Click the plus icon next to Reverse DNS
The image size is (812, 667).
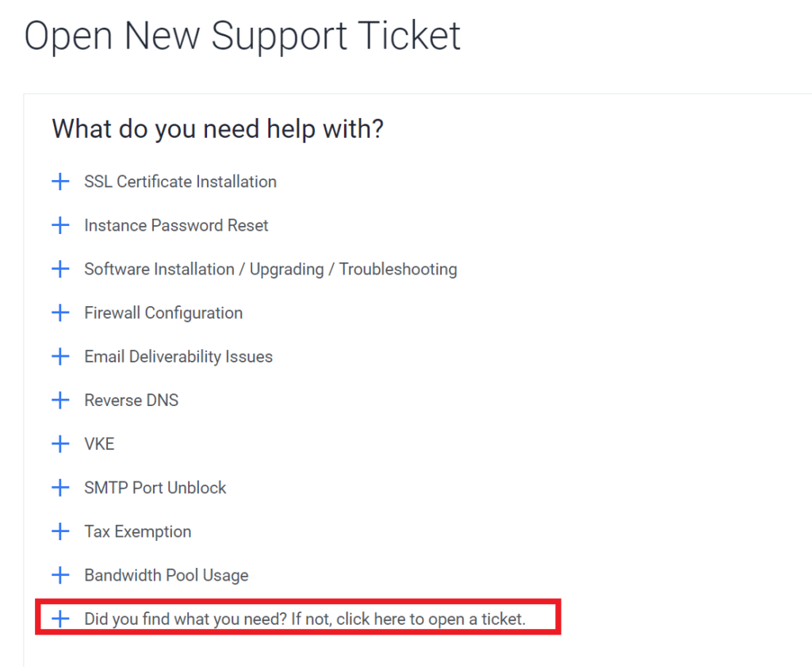click(61, 400)
